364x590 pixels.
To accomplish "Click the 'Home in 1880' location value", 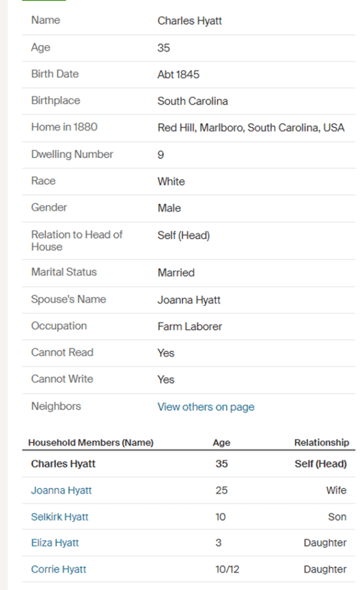I will pyautogui.click(x=251, y=127).
